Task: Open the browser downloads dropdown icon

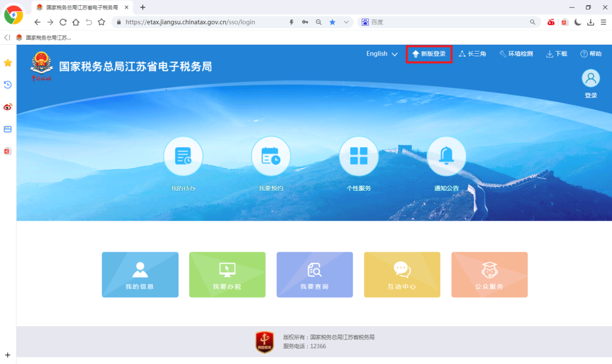Action: pyautogui.click(x=590, y=22)
